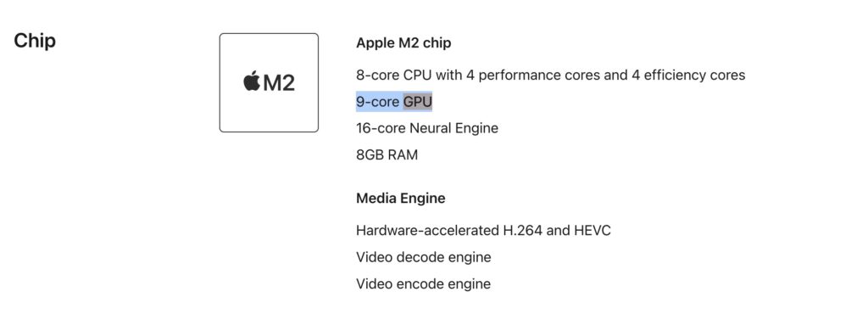Click the Video encode engine text
The width and height of the screenshot is (868, 325).
click(x=424, y=284)
